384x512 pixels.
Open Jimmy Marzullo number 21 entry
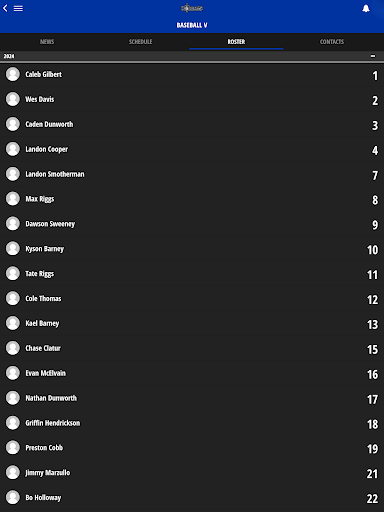tap(192, 473)
